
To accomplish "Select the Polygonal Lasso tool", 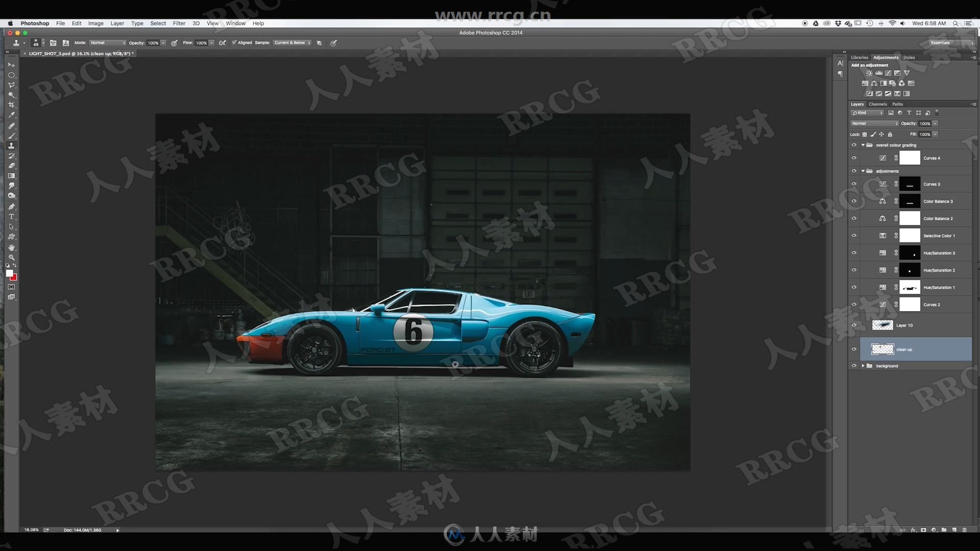I will tap(11, 85).
